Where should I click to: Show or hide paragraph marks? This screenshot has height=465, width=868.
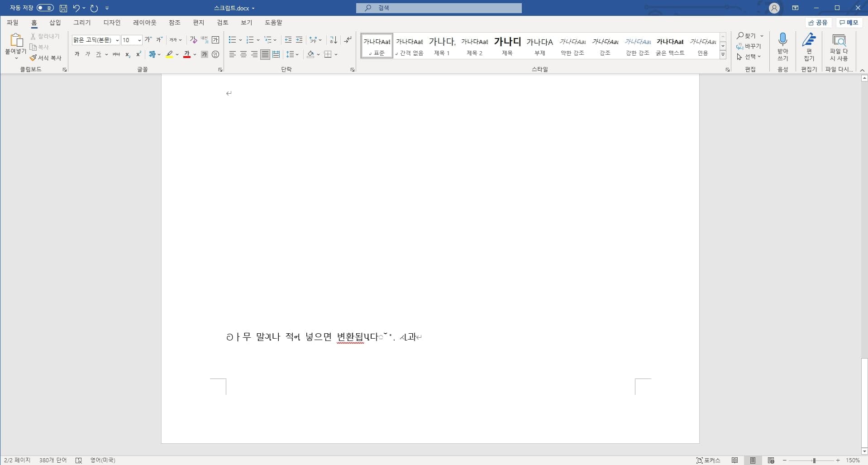pos(348,40)
